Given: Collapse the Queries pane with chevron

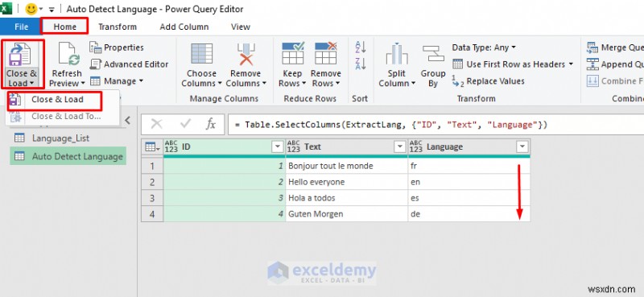Looking at the screenshot, I should coord(127,121).
